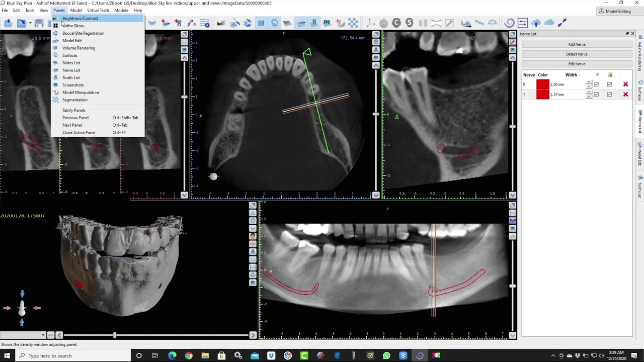Open Chrome in the taskbar
644x362 pixels.
click(188, 355)
